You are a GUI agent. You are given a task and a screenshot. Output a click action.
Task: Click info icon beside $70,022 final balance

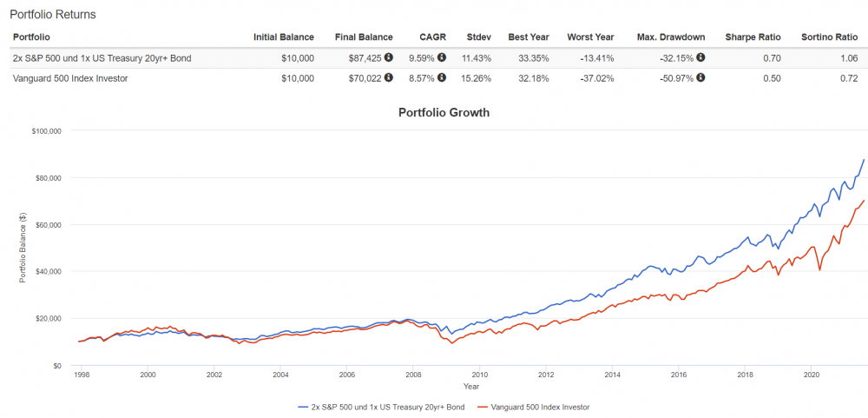tap(388, 77)
